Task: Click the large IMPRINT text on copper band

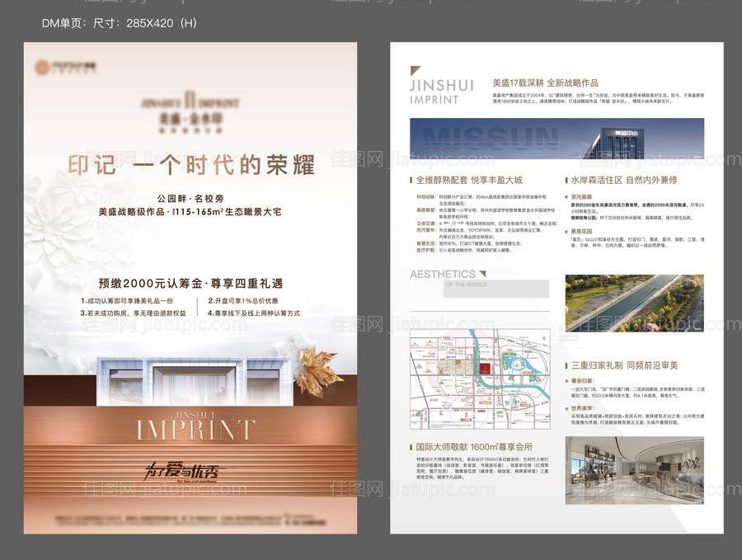Action: pos(195,429)
